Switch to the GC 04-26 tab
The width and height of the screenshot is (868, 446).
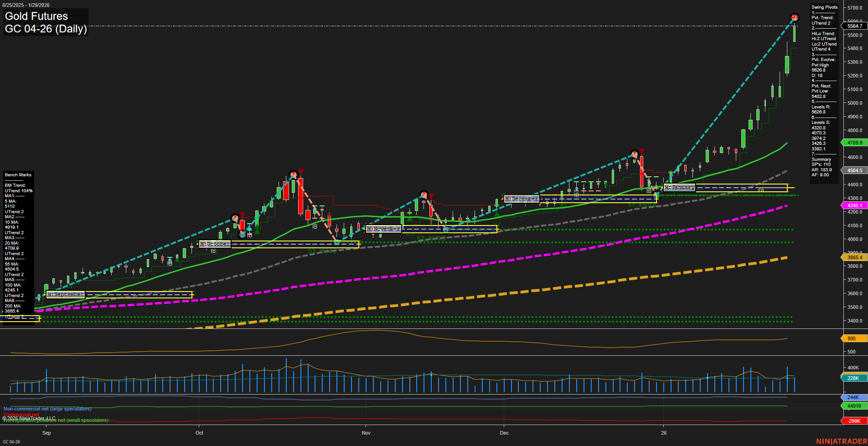point(12,441)
